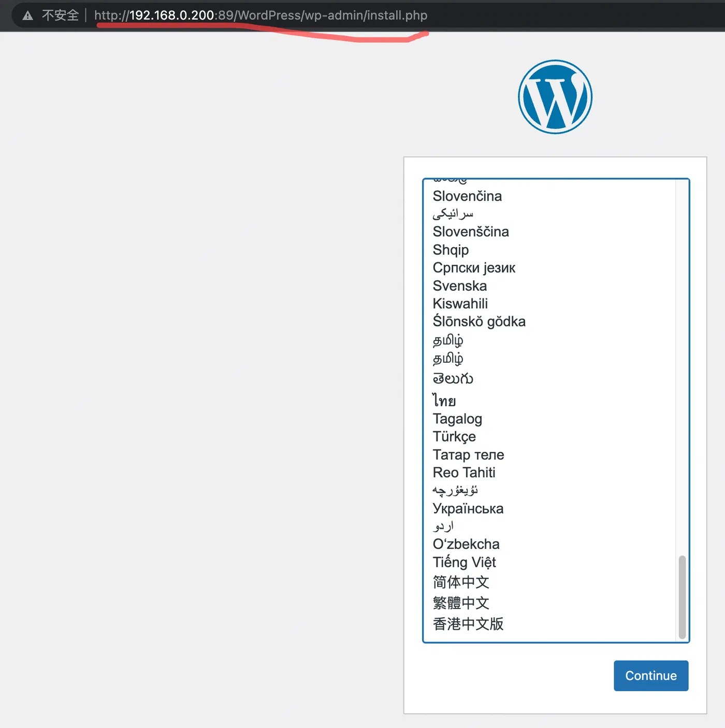Click the Continue button

pyautogui.click(x=651, y=676)
